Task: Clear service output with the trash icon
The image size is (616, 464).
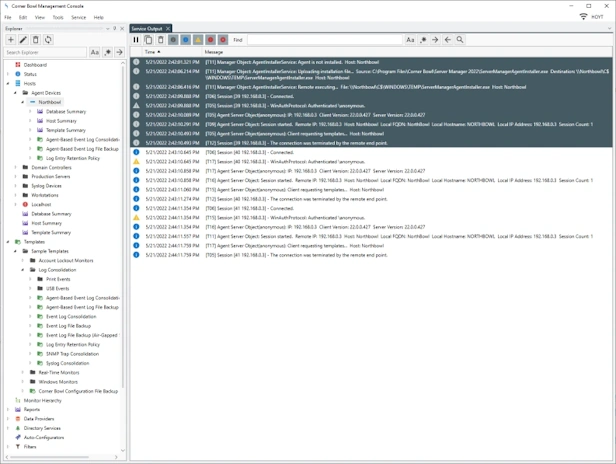Action: click(x=161, y=40)
